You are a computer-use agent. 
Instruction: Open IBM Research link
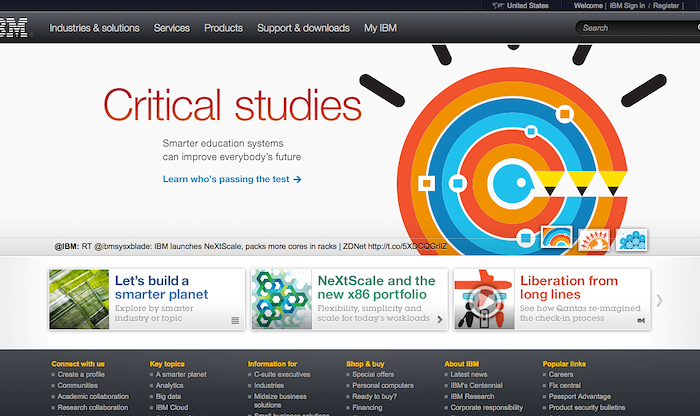coord(472,396)
